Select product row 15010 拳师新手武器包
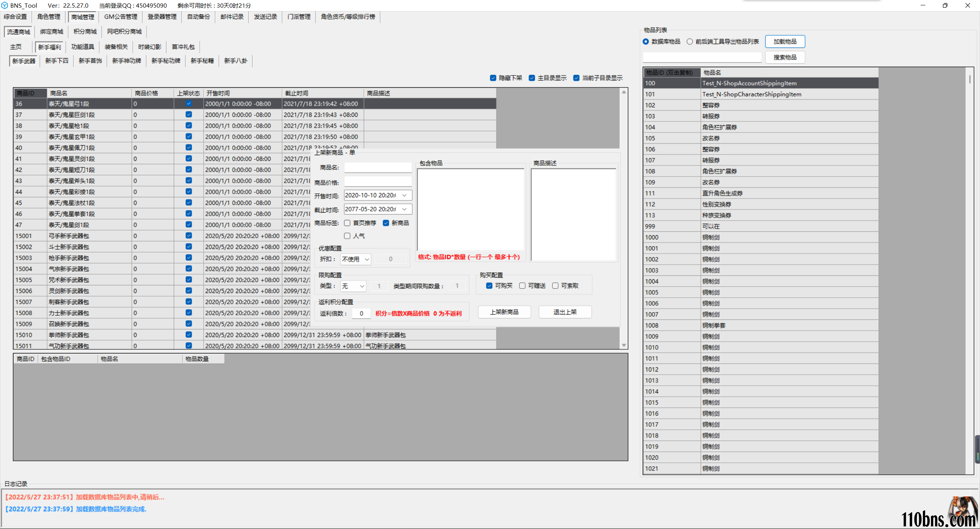This screenshot has height=529, width=980. coord(255,335)
